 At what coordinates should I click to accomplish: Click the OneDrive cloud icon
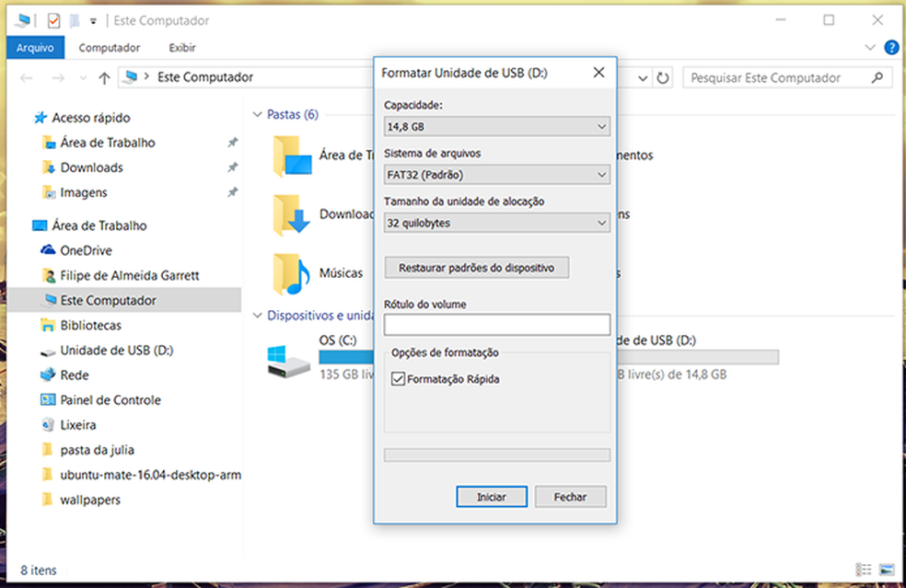tap(47, 250)
